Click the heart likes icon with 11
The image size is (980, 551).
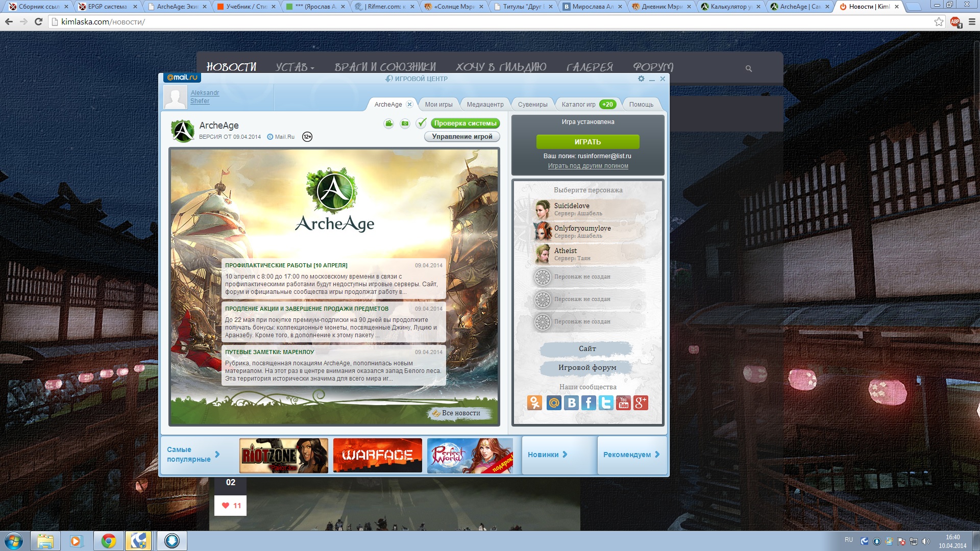226,506
